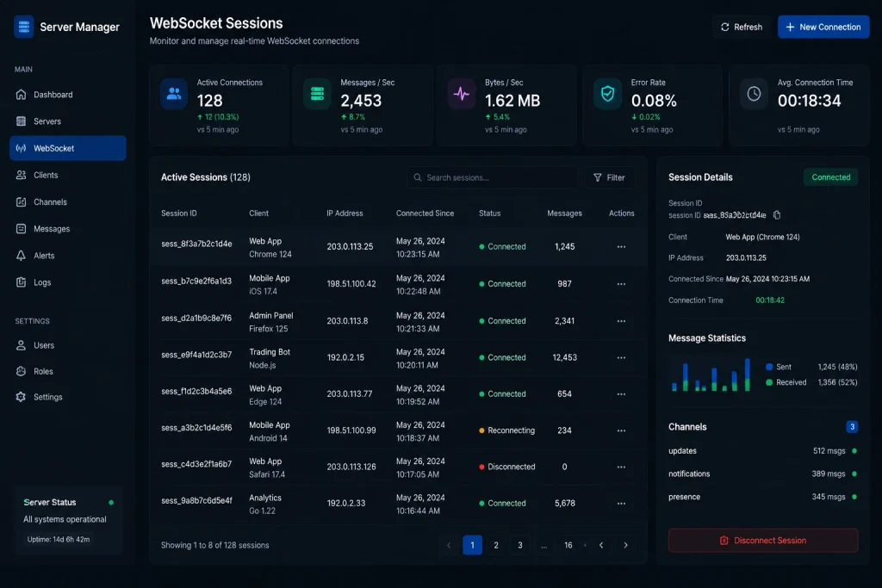Open actions menu for sess_9a8b7c6d5e4f
882x588 pixels.
[621, 504]
